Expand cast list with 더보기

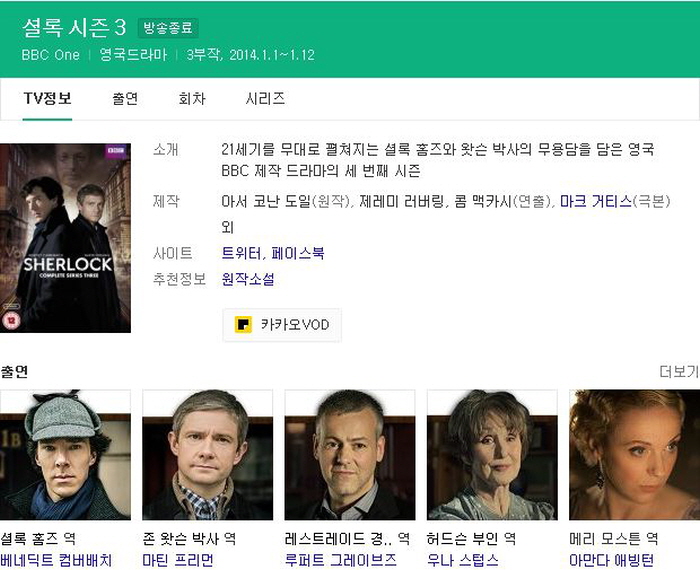click(x=679, y=371)
